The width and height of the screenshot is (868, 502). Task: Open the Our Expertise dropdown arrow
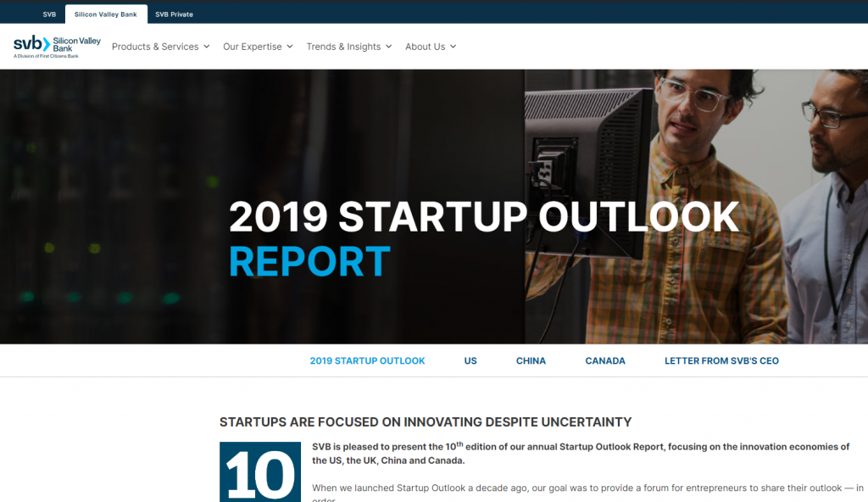point(290,47)
